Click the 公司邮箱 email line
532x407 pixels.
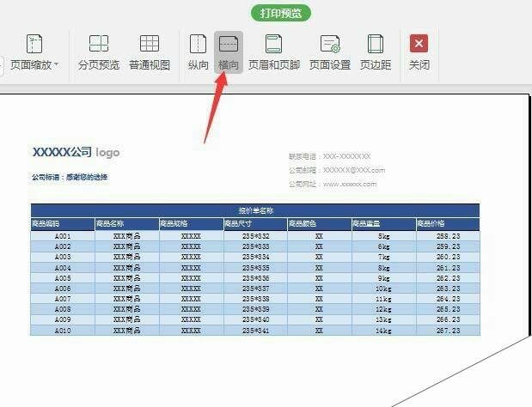(337, 170)
